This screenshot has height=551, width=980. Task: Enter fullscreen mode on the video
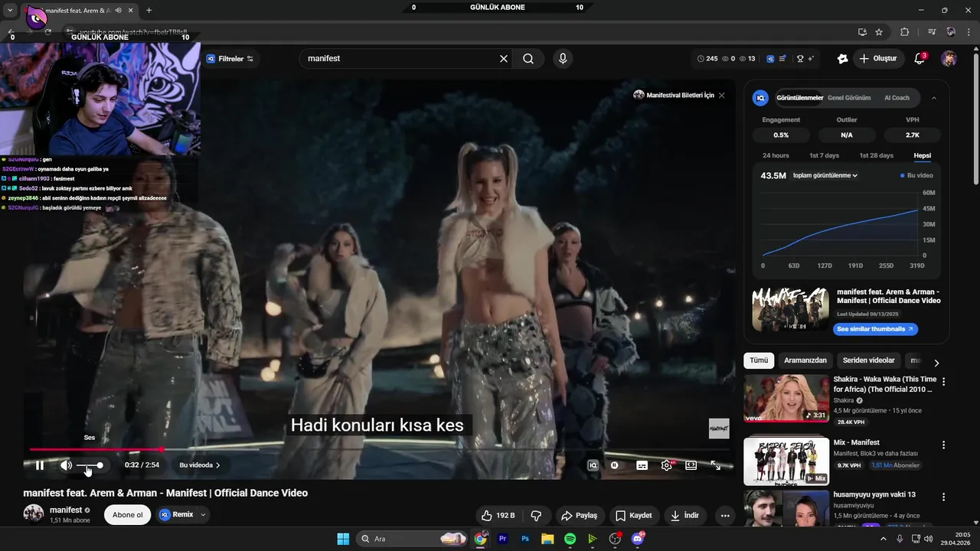coord(716,465)
